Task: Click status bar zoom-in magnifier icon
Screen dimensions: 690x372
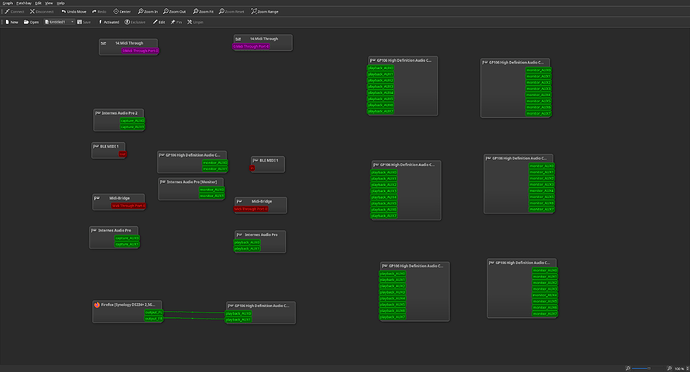Action: (x=669, y=368)
